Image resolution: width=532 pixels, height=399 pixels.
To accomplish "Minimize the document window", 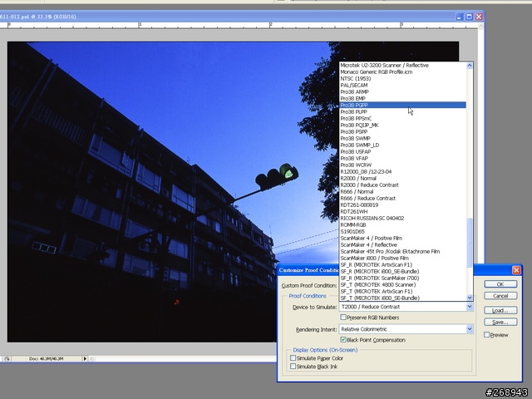I will (x=459, y=17).
